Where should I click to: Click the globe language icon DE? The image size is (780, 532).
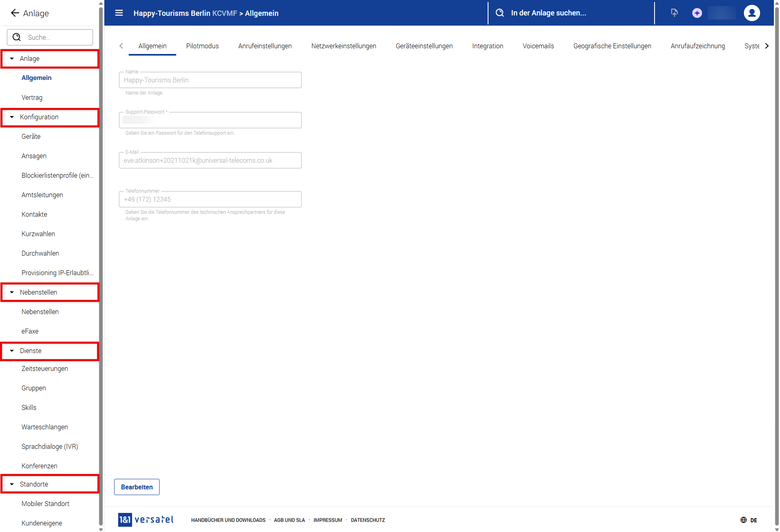[743, 520]
